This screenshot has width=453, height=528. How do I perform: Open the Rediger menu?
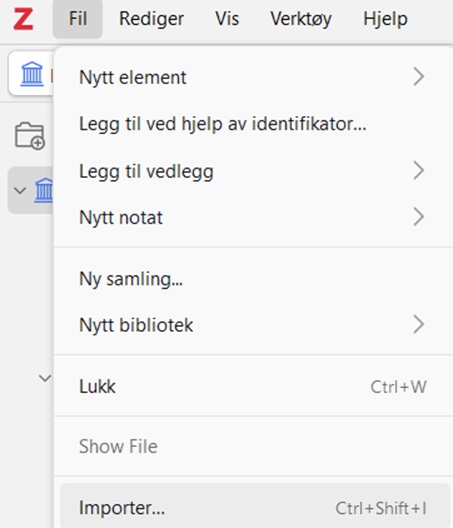point(152,19)
